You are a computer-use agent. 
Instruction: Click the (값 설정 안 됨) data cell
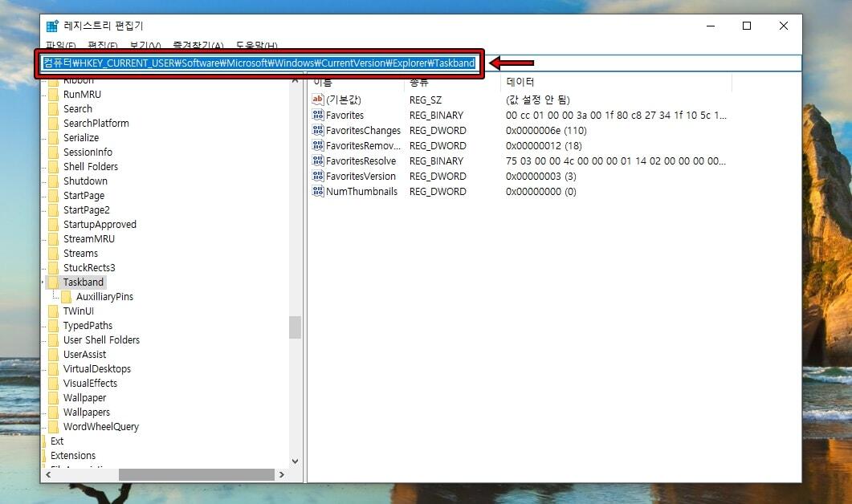pyautogui.click(x=537, y=100)
